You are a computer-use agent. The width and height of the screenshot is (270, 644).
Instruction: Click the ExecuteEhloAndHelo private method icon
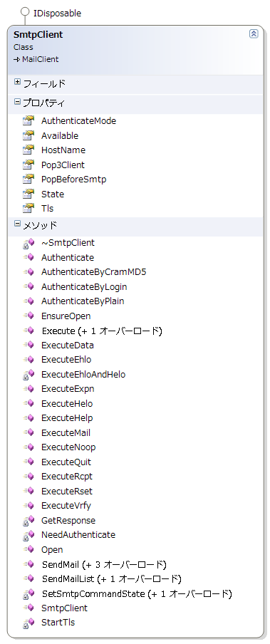28,375
